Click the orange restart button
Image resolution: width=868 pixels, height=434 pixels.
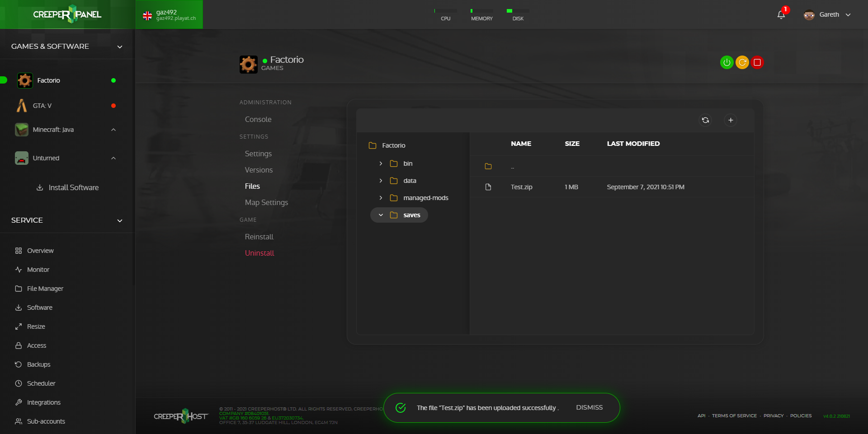click(x=742, y=62)
